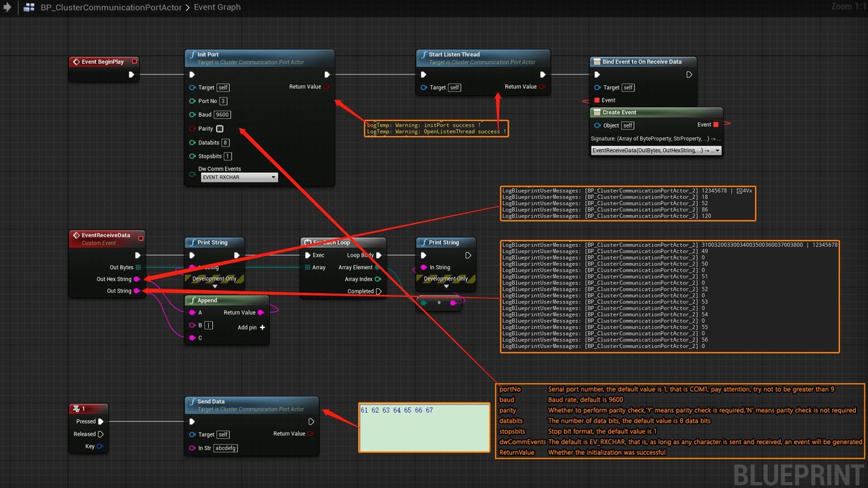This screenshot has height=488, width=868.
Task: Click the In Str abcdefg text field
Action: [x=225, y=448]
